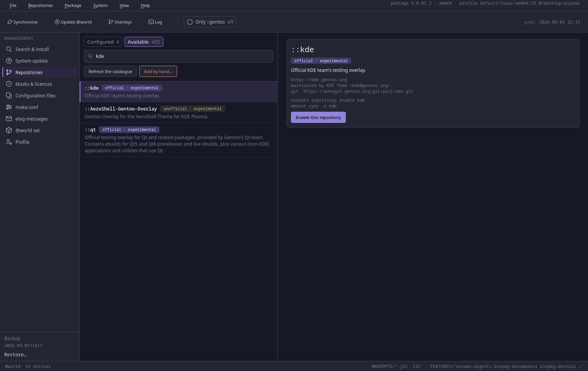Click the portage version profile text
Screen dimensions: 588x371
pyautogui.click(x=485, y=3)
